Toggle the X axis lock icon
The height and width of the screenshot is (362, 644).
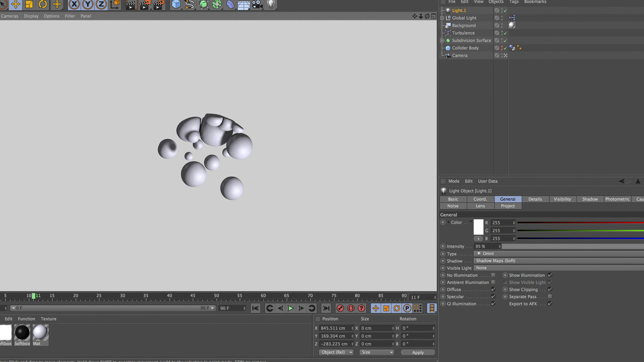(74, 4)
